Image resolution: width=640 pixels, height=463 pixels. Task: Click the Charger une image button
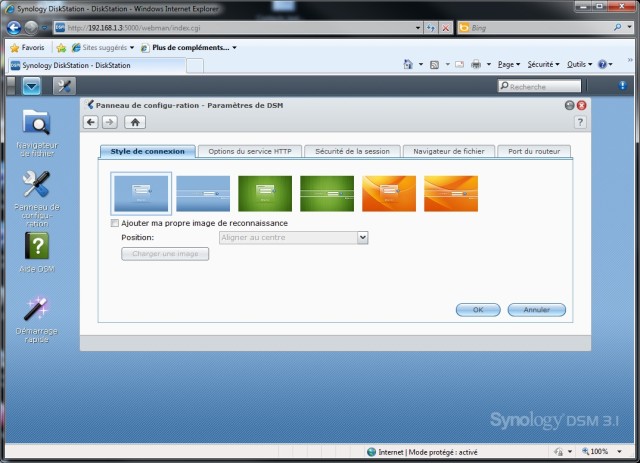click(x=165, y=254)
